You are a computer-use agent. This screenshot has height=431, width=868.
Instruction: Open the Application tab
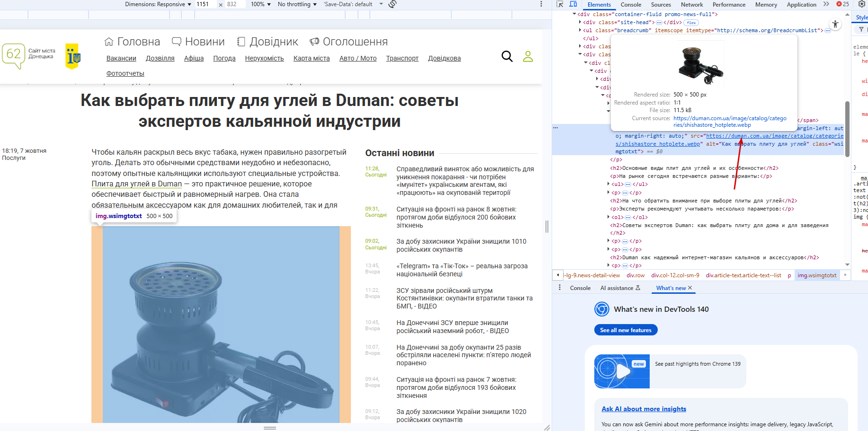click(x=801, y=5)
